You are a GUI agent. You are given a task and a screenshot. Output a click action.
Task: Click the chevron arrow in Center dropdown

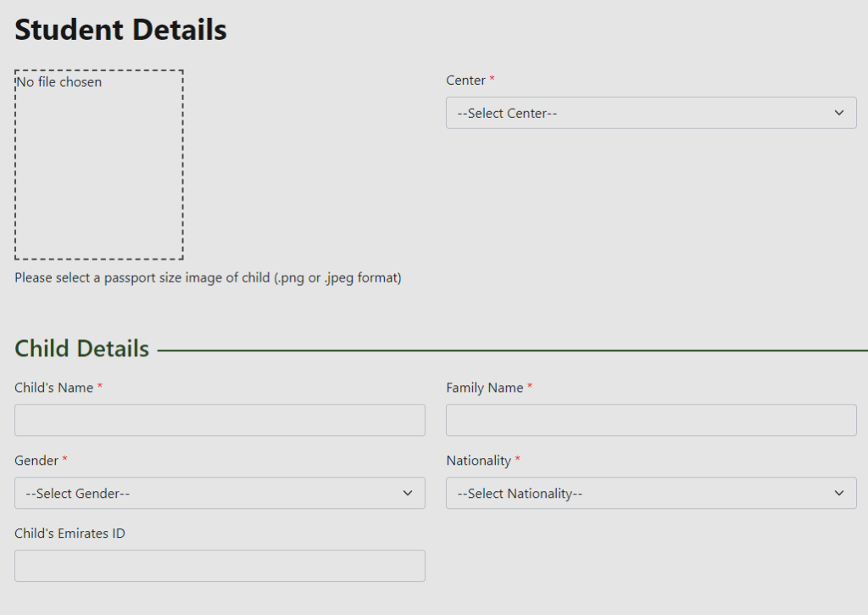point(839,113)
